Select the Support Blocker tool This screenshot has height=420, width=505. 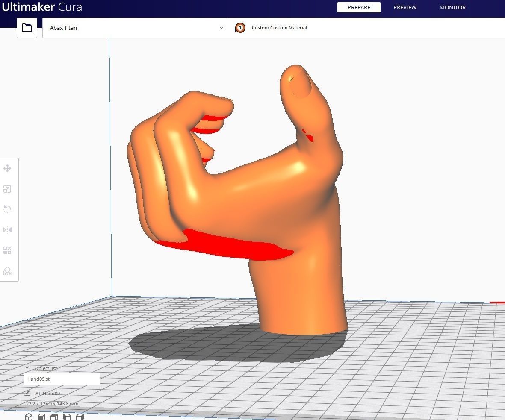coord(7,270)
